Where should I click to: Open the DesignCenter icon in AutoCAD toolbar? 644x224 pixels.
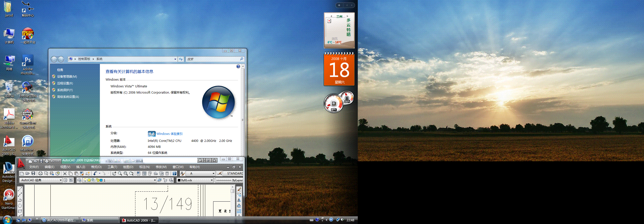(x=144, y=173)
